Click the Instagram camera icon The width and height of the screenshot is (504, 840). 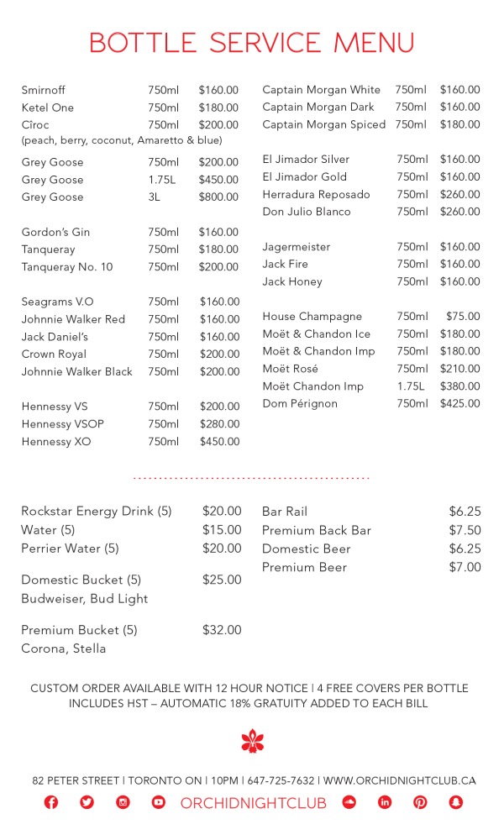123,802
